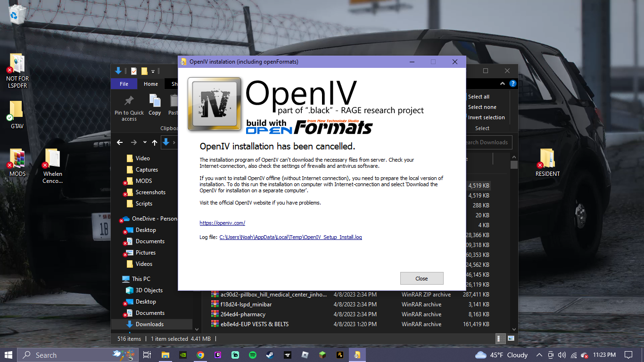Click the taskbar Search box

78,355
